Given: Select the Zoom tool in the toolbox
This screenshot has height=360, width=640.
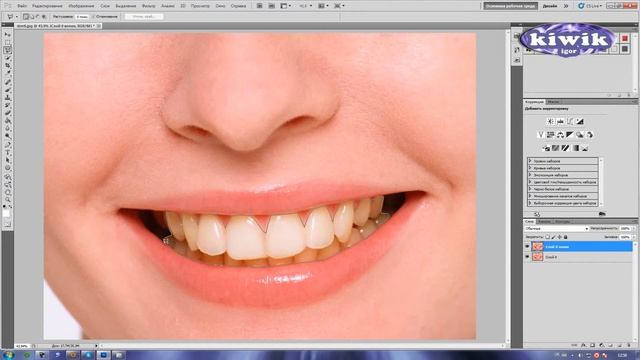Looking at the screenshot, I should 8,199.
